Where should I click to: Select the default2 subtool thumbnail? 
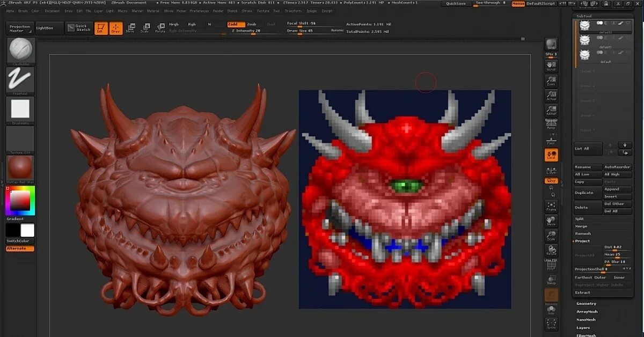pos(584,26)
